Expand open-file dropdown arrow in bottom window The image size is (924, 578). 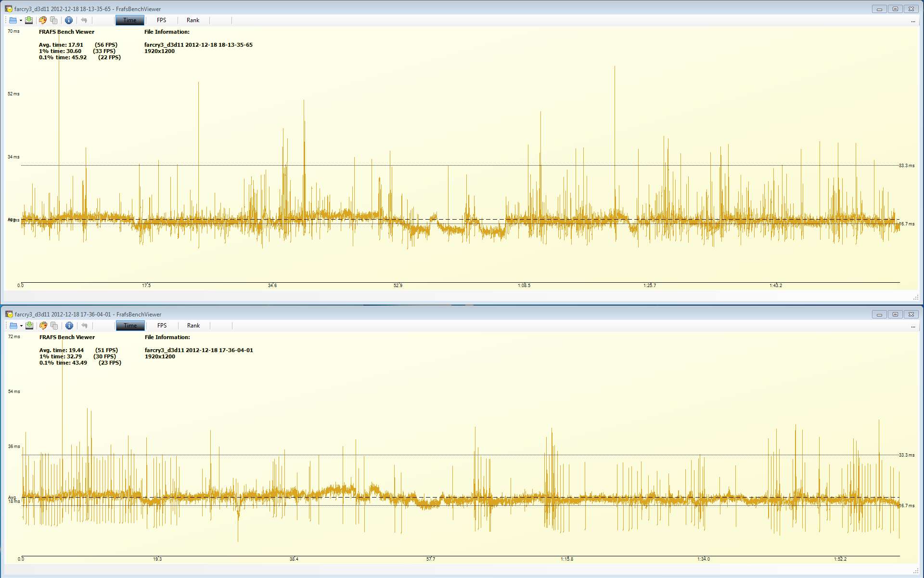[x=21, y=326]
